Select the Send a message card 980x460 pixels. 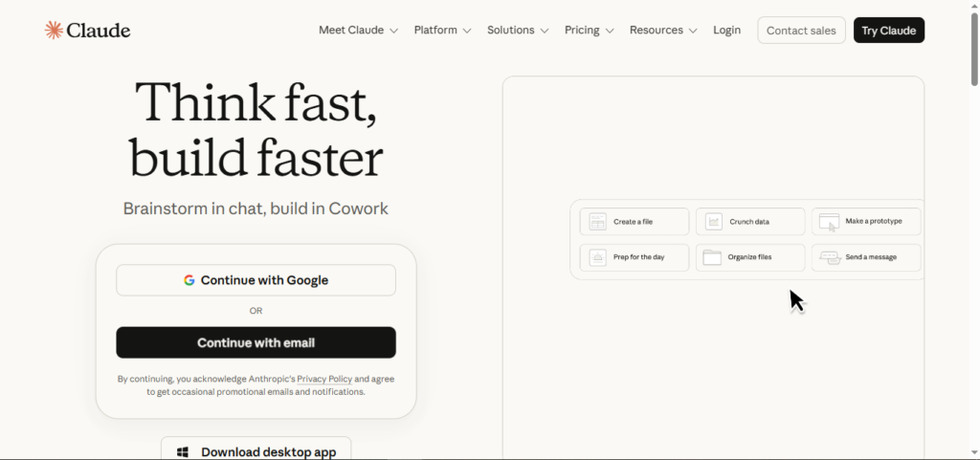pyautogui.click(x=866, y=257)
